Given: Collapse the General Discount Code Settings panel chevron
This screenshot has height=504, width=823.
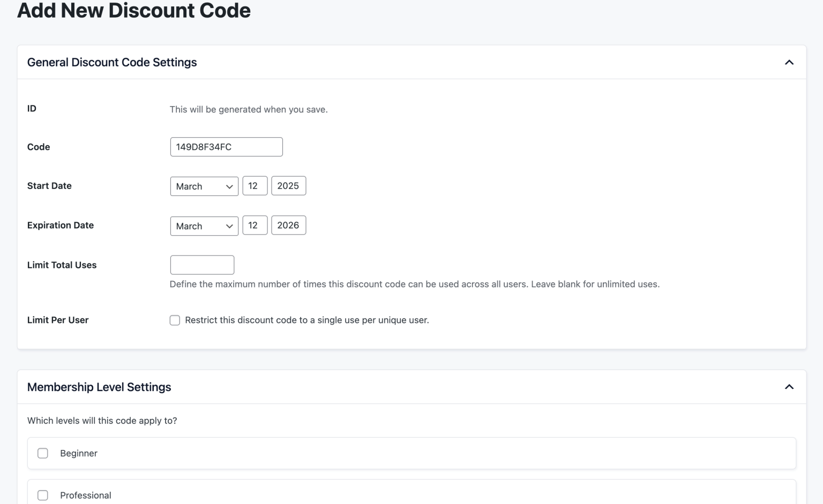Looking at the screenshot, I should coord(789,63).
